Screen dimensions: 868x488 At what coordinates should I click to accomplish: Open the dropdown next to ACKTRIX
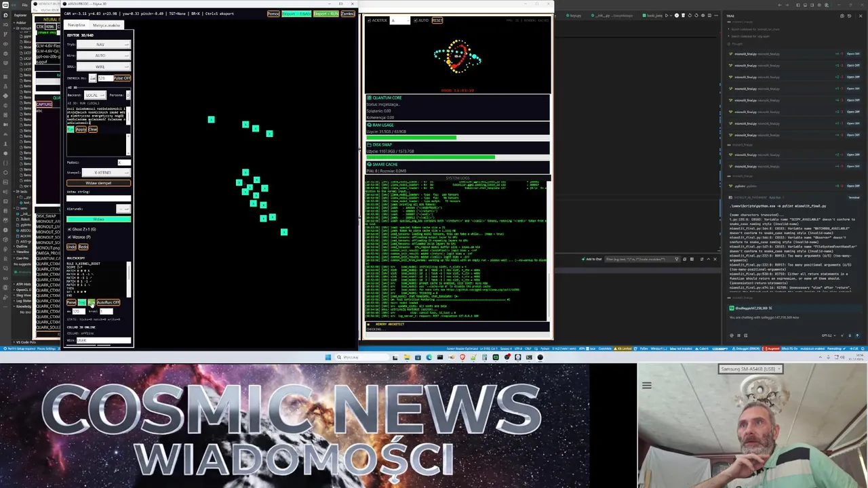coord(400,20)
